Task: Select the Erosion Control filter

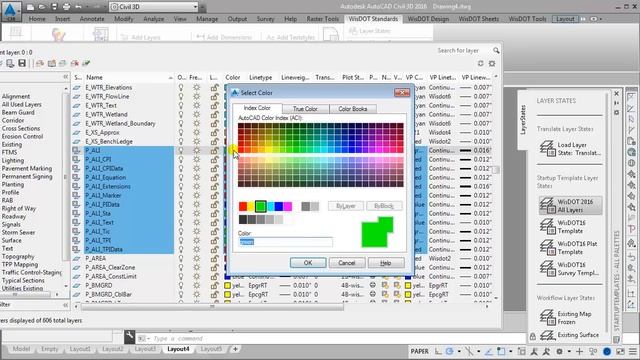Action: 22,136
